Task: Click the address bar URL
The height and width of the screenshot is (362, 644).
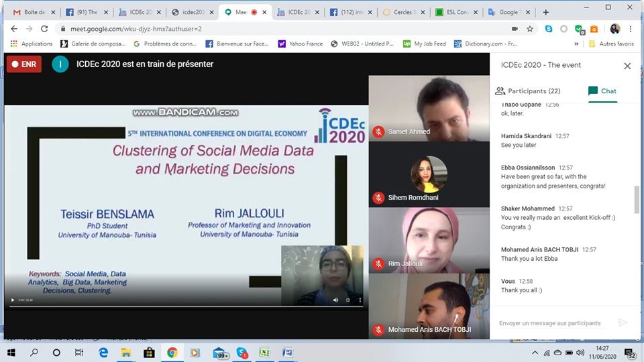Action: coord(136,29)
